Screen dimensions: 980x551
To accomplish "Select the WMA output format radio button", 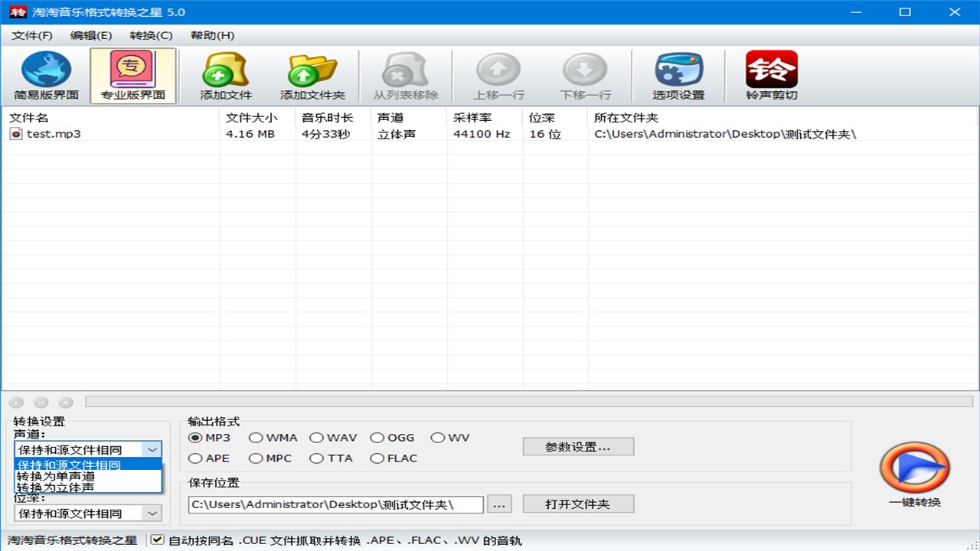I will [256, 438].
